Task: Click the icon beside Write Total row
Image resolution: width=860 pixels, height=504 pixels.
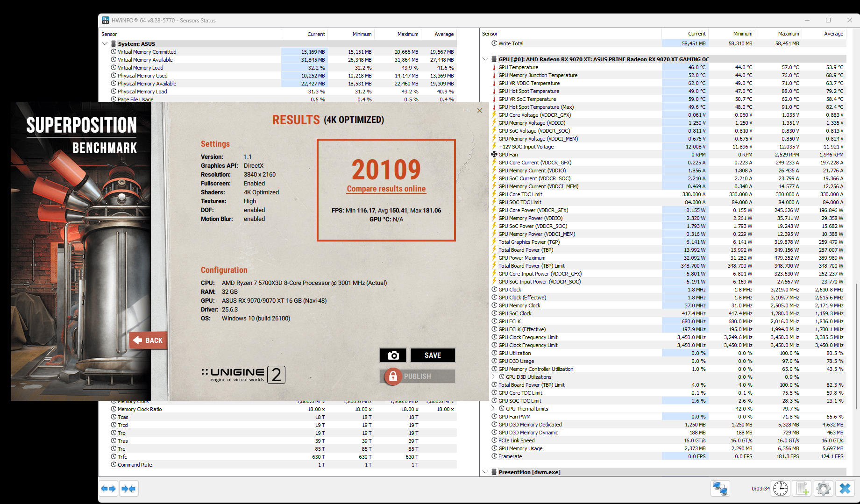Action: tap(494, 43)
